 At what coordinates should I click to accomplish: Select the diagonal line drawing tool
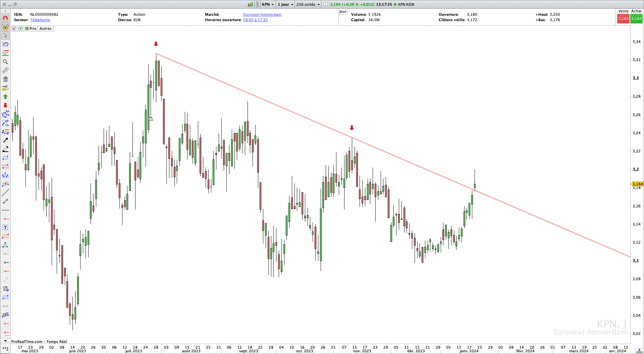(x=5, y=193)
